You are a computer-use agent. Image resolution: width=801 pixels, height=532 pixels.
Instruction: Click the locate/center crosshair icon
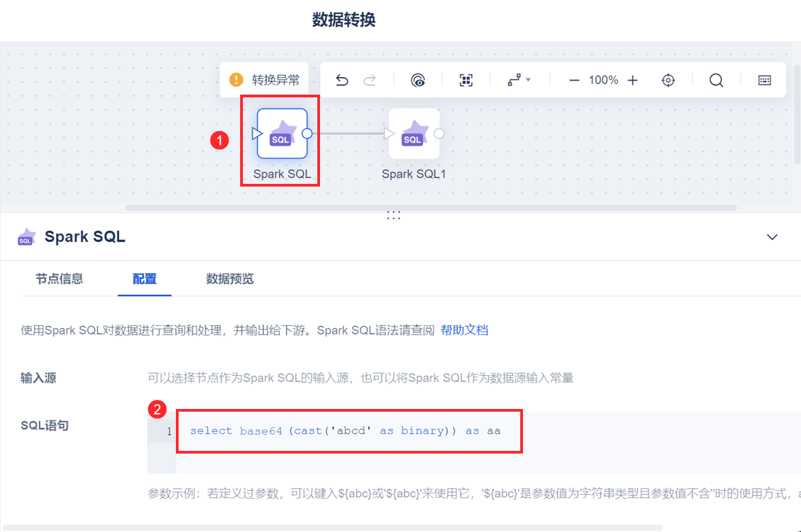pyautogui.click(x=668, y=80)
